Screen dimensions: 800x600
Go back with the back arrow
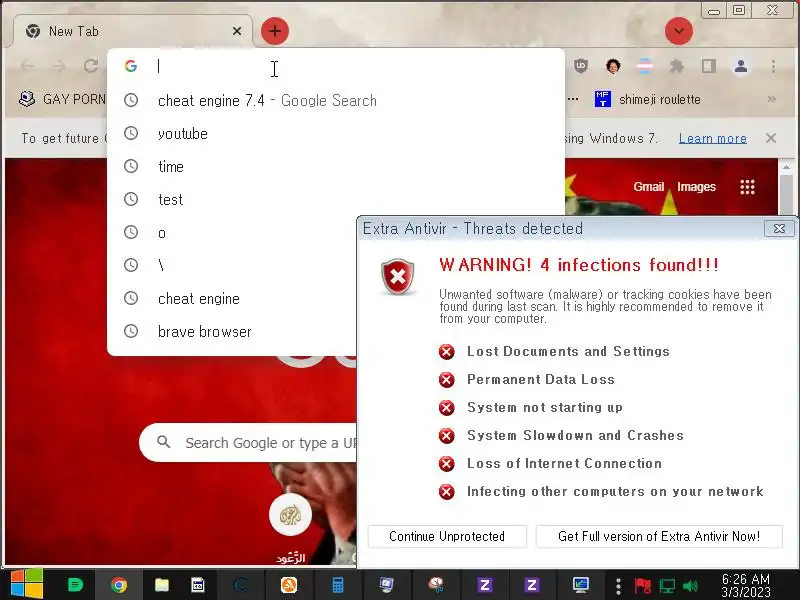tap(28, 66)
